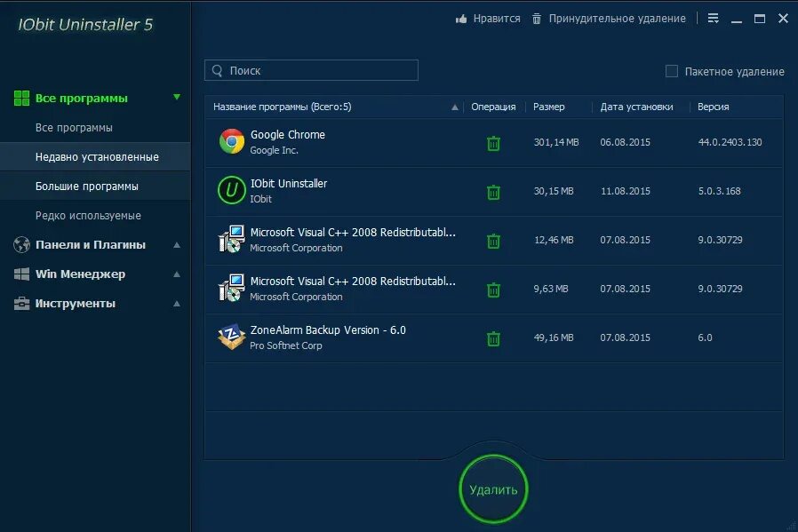798x532 pixels.
Task: Click the Нравится link
Action: [497, 19]
